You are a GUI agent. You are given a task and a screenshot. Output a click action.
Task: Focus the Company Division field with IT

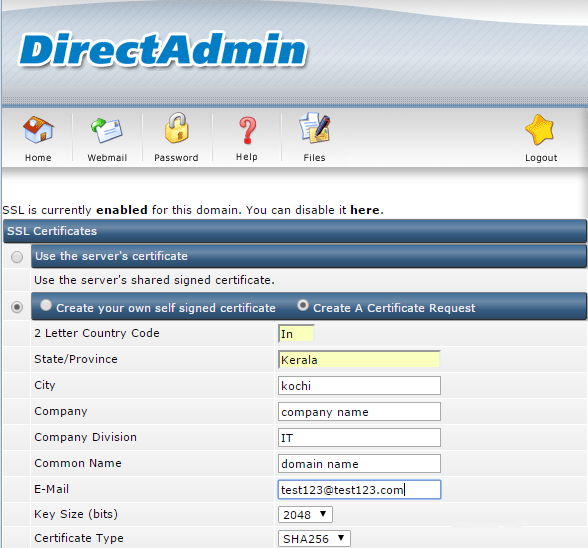tap(359, 438)
